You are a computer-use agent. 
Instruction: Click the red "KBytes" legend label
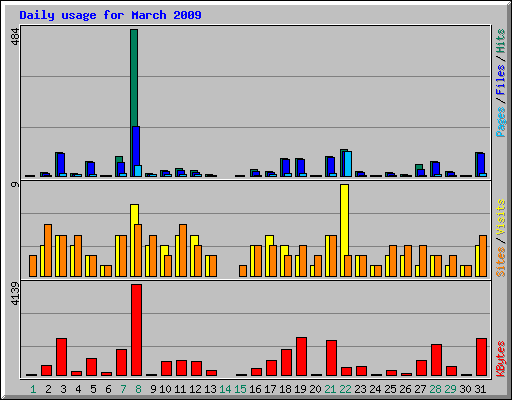(501, 359)
